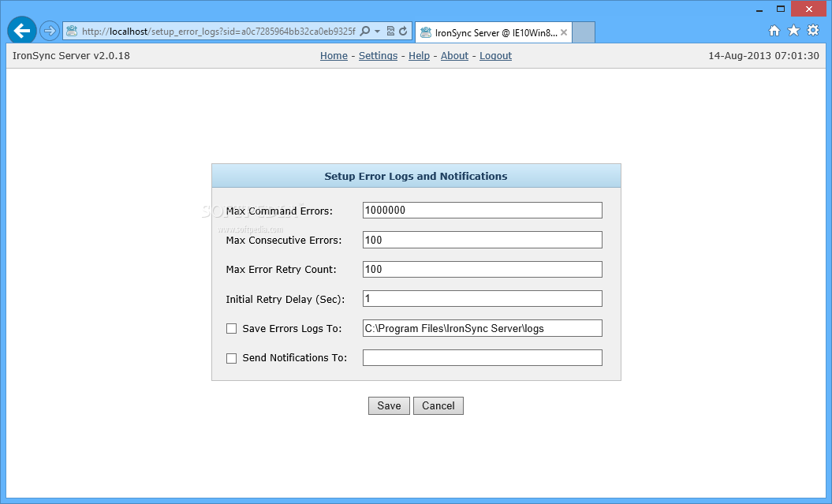Screen dimensions: 832x504
Task: Open the address bar dropdown arrow
Action: 377,32
